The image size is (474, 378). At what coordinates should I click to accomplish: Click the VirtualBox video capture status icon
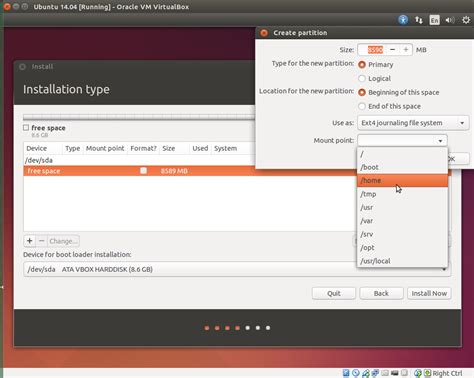point(404,373)
